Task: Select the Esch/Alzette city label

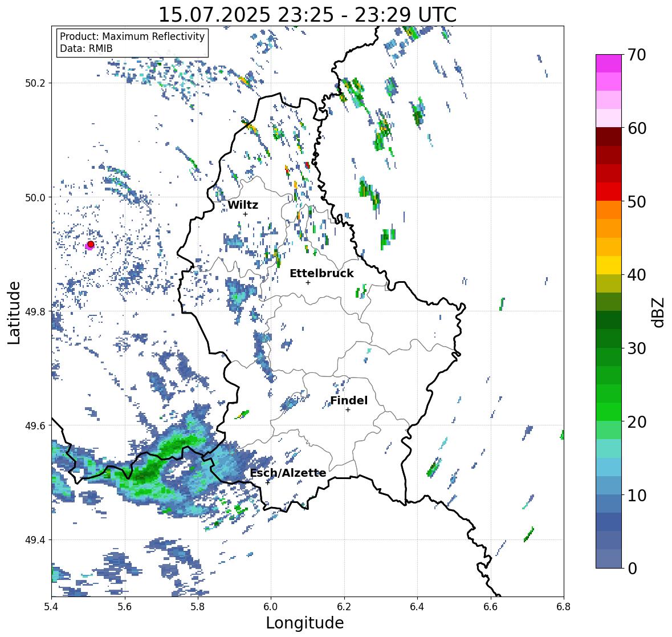Action: (288, 473)
